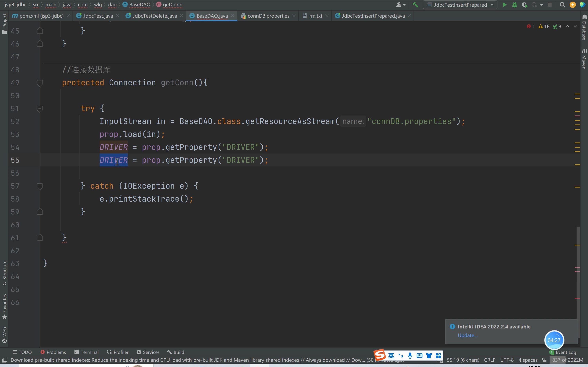Click the Update... link in notification
588x367 pixels.
467,335
